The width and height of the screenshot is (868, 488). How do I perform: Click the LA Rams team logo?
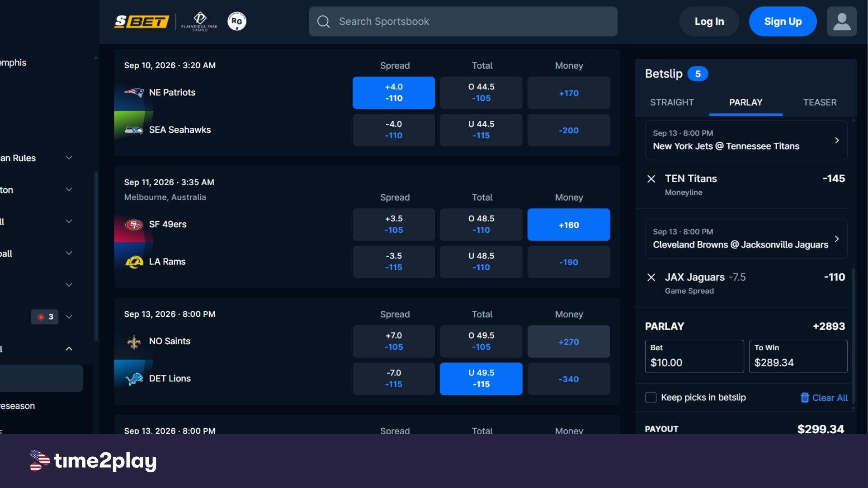pos(134,262)
